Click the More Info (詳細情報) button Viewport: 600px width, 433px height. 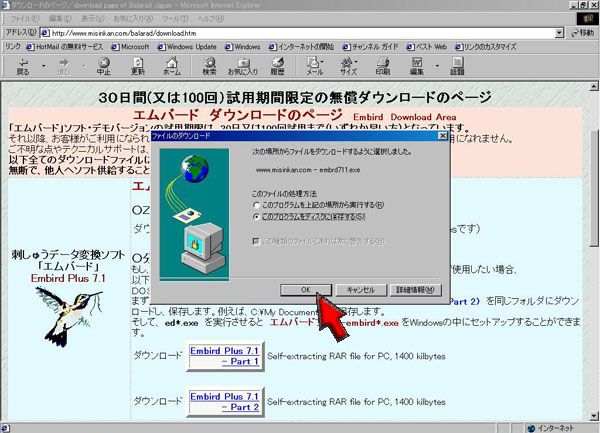coord(416,290)
